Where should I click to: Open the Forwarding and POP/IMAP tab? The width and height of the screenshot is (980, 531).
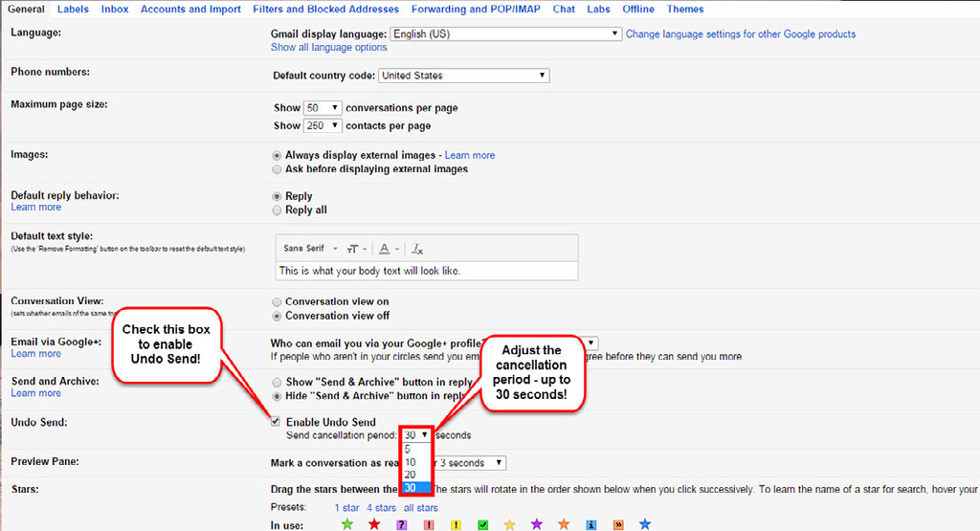click(x=476, y=10)
